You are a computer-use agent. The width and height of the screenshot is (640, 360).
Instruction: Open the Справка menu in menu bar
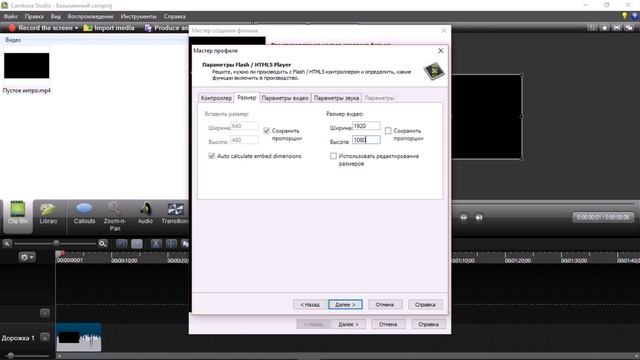(x=175, y=16)
